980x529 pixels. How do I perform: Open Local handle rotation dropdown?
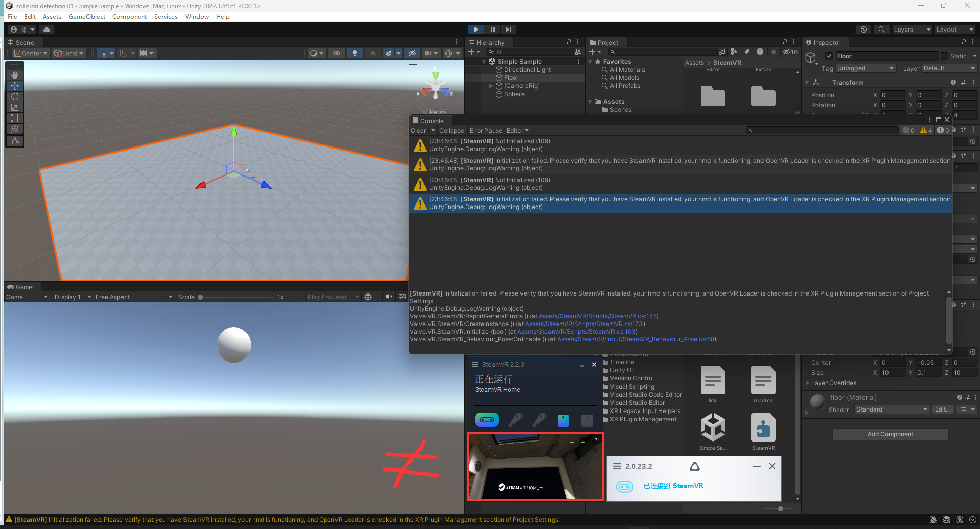click(69, 53)
